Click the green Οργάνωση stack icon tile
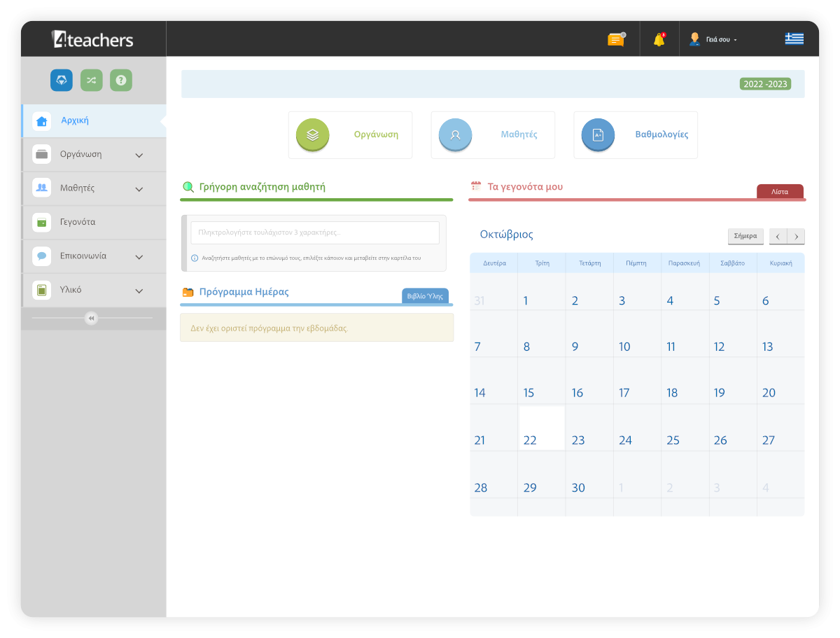840x638 pixels. pyautogui.click(x=313, y=135)
